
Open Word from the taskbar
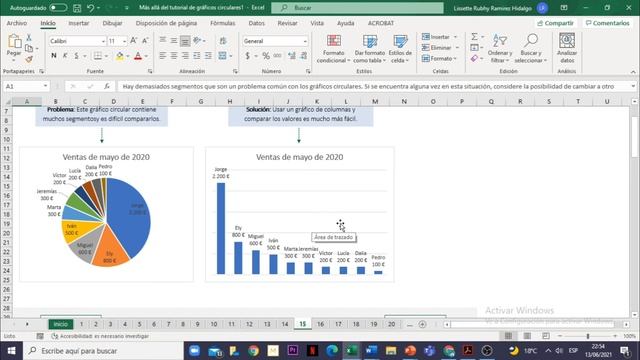point(371,351)
